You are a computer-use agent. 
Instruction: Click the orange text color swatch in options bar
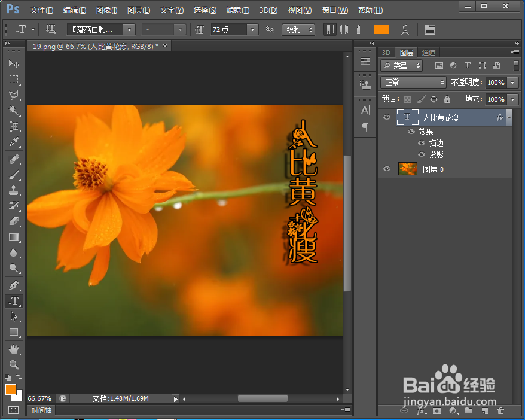pos(380,29)
